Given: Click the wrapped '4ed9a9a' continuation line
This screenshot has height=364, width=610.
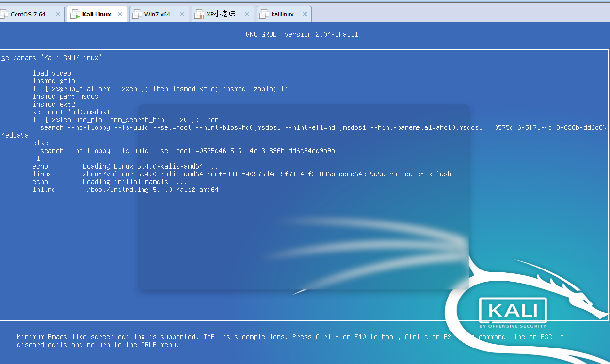Looking at the screenshot, I should tap(15, 135).
